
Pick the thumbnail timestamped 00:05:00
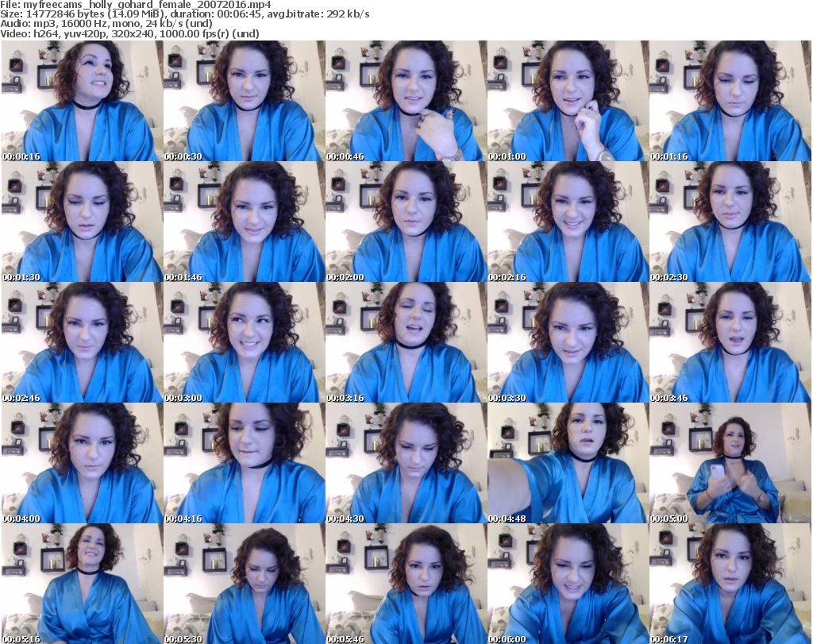pos(730,463)
